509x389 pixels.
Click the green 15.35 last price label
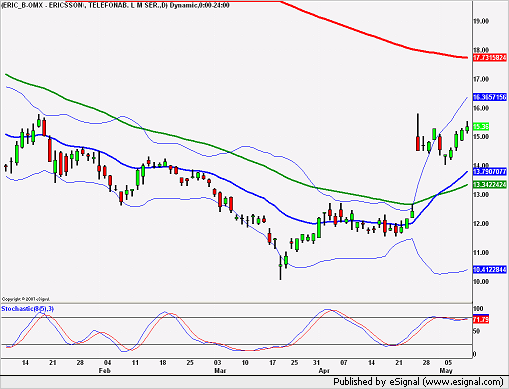coord(481,127)
